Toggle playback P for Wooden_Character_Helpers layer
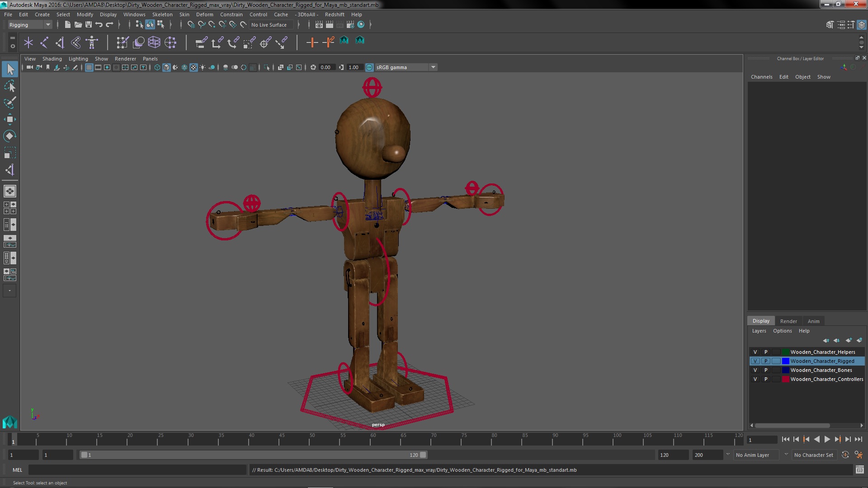868x488 pixels. click(x=766, y=352)
